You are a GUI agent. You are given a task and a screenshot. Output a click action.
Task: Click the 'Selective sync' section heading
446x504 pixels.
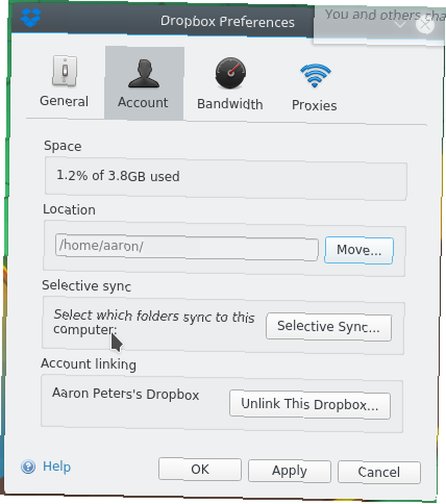tap(87, 285)
